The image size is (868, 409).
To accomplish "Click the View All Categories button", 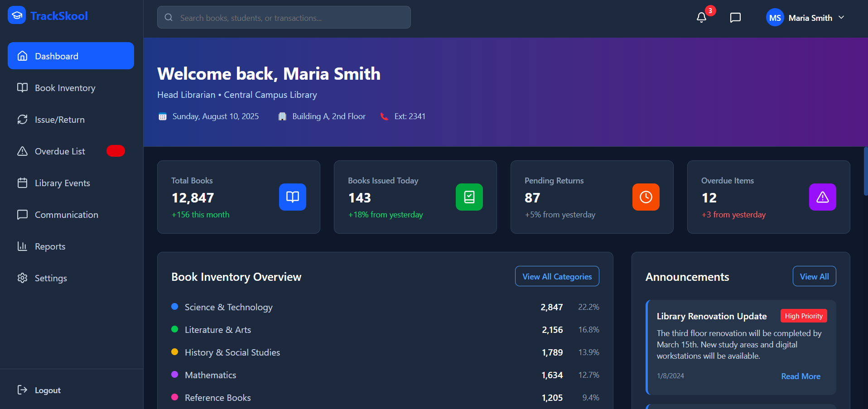I will pos(557,276).
